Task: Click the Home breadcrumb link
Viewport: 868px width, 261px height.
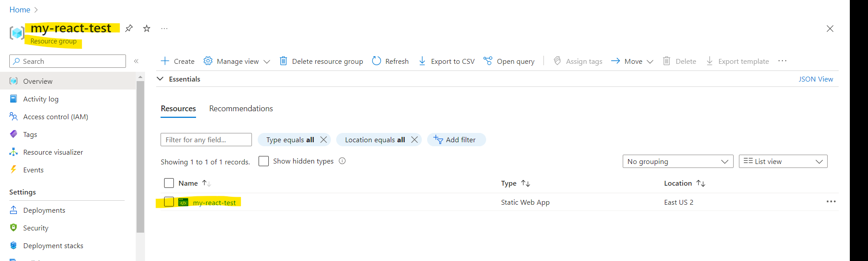Action: pos(20,10)
